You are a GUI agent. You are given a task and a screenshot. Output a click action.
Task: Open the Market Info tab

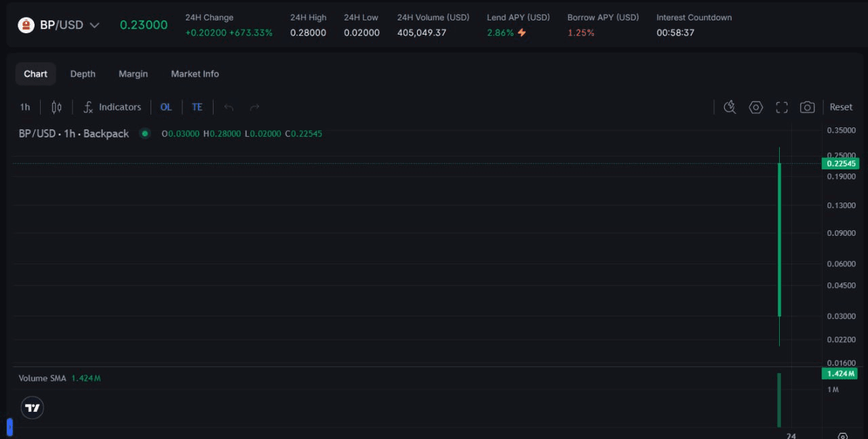[x=195, y=74]
